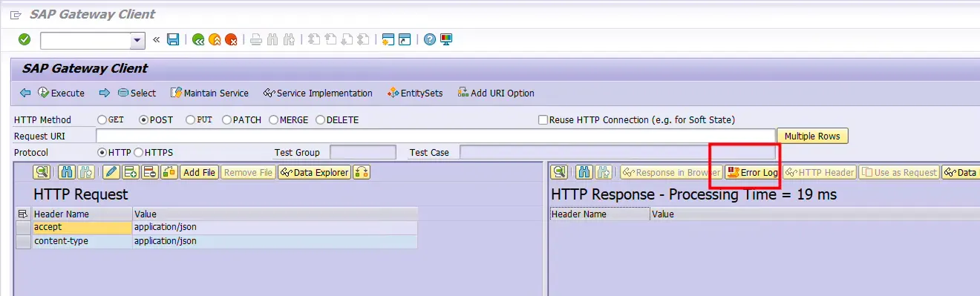Click into the Request URI field

(436, 136)
